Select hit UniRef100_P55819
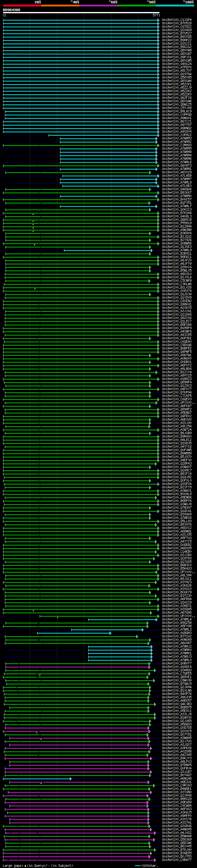Screen dimensions: 197x868 click(x=177, y=223)
